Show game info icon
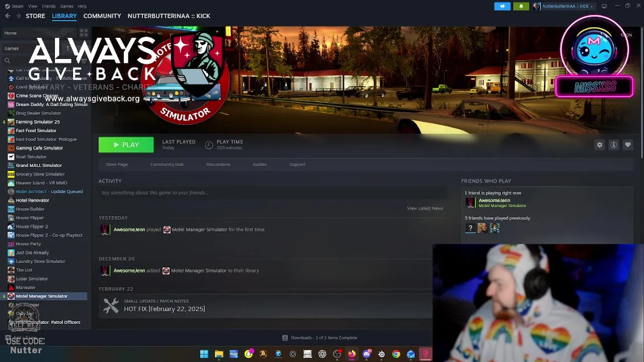The height and width of the screenshot is (362, 644). (x=614, y=145)
